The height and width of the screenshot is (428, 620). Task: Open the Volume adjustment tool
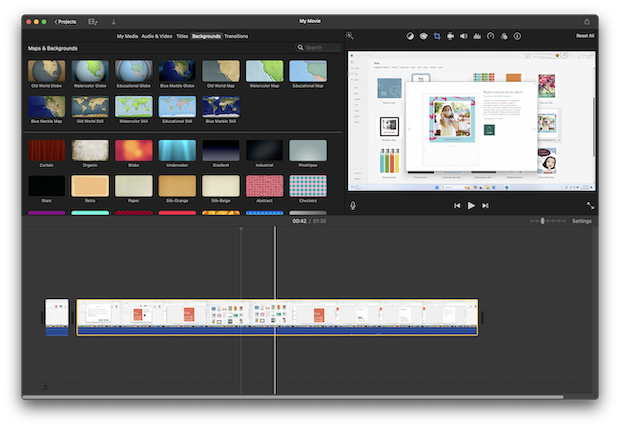(x=463, y=36)
